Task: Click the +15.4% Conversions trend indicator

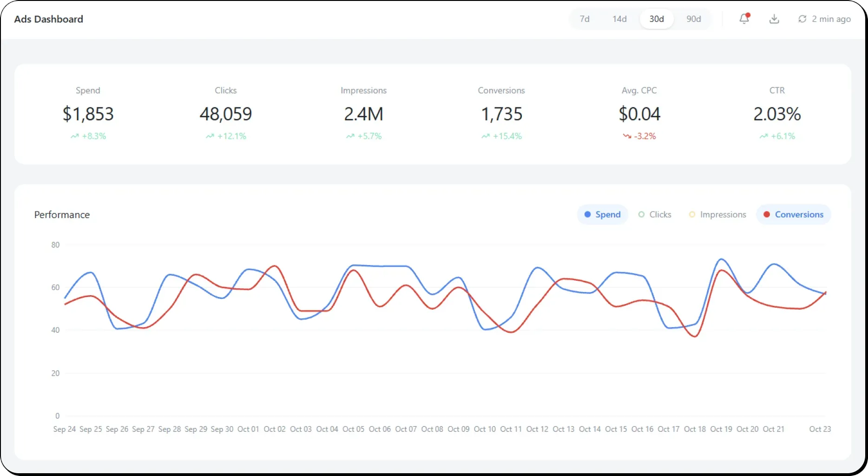Action: point(501,136)
